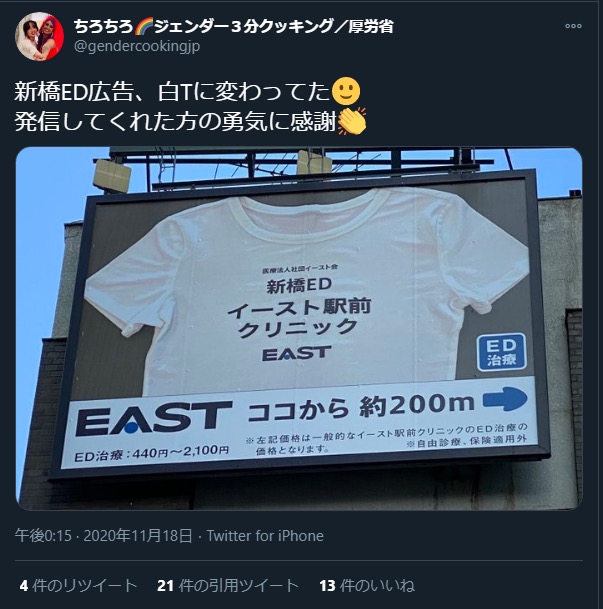Click the small EAST logo on T-shirt
The height and width of the screenshot is (609, 603).
[297, 353]
